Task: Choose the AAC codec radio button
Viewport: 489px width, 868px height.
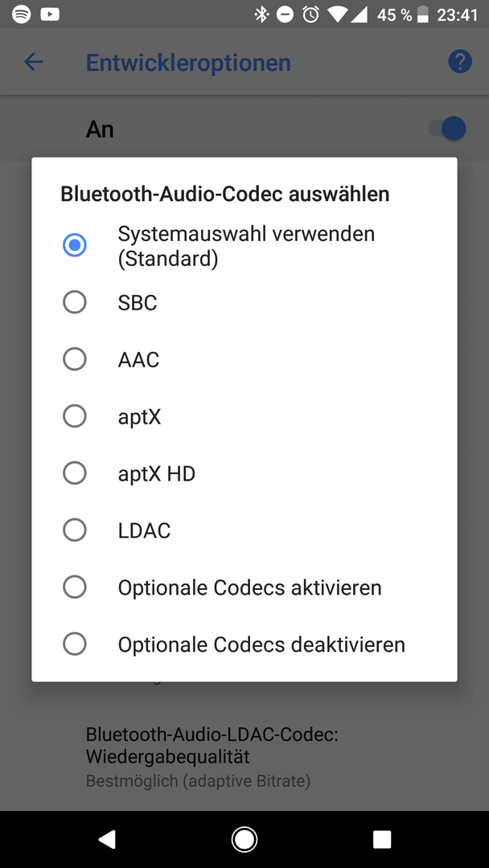Action: [244, 360]
